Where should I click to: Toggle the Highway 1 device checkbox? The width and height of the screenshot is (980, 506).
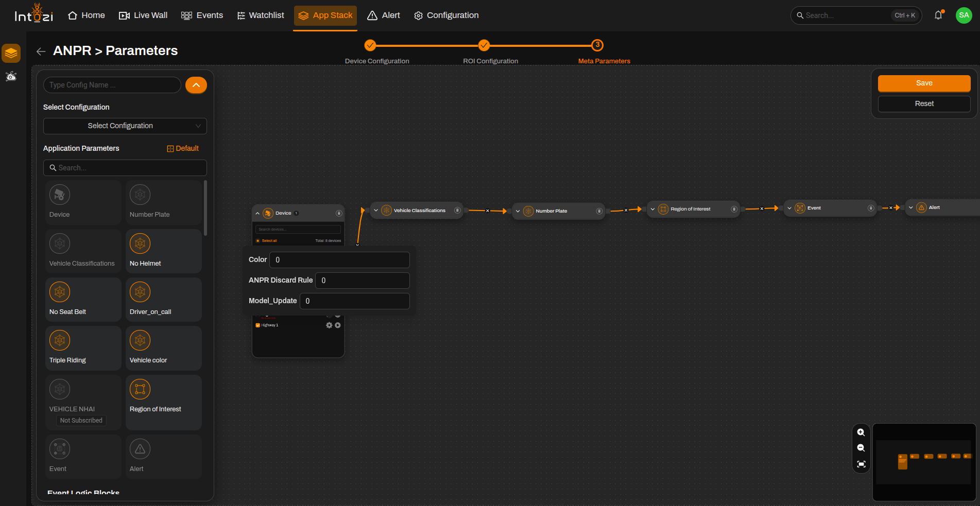[258, 325]
